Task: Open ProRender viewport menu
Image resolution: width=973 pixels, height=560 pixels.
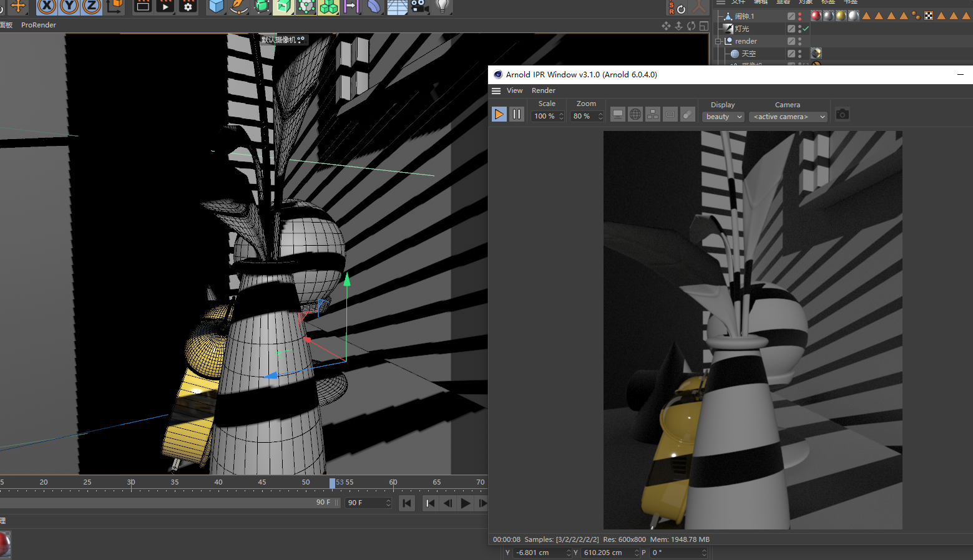Action: pos(39,25)
